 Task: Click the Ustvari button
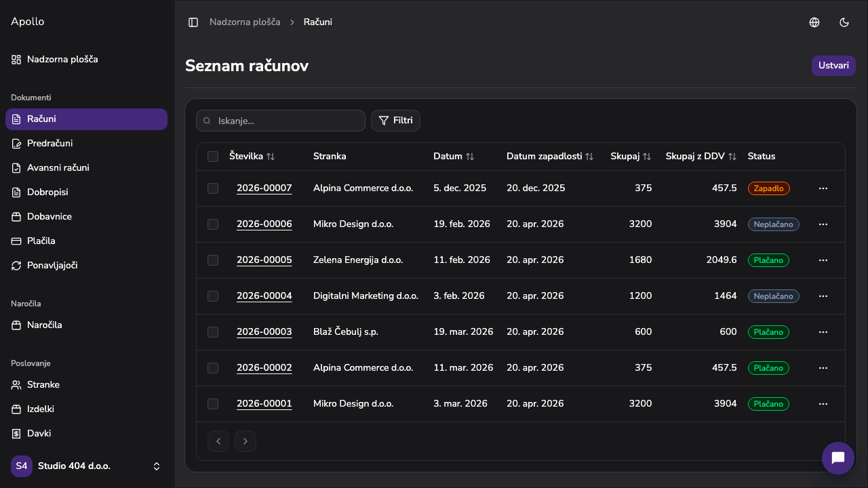(833, 66)
